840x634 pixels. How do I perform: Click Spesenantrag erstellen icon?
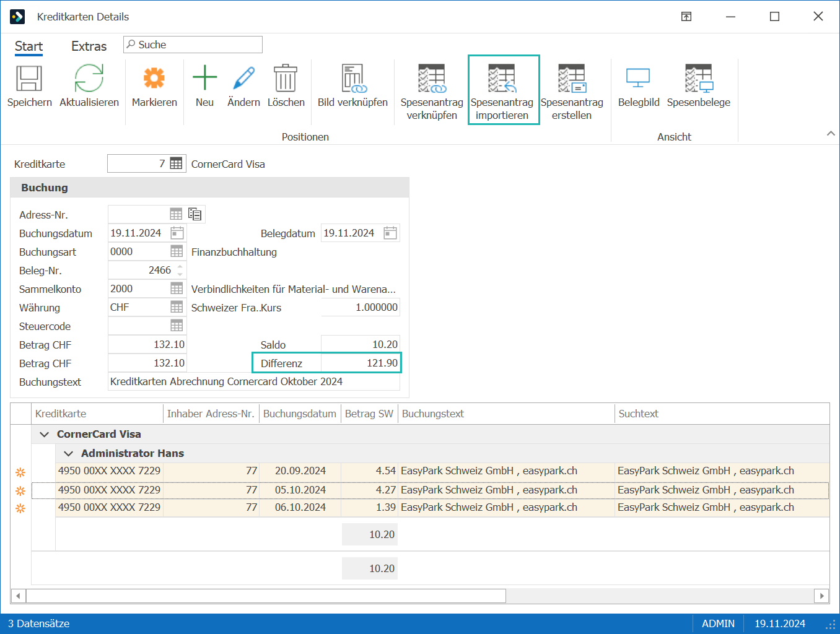pos(572,79)
